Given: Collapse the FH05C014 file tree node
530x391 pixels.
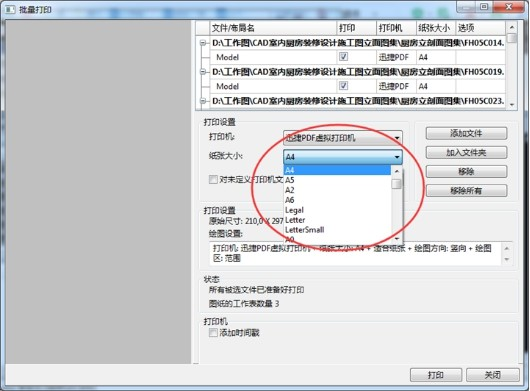Looking at the screenshot, I should coord(203,43).
